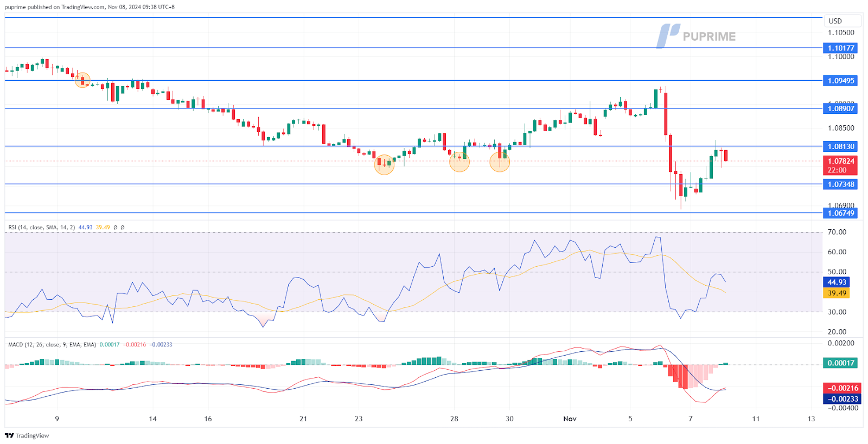The image size is (868, 444).
Task: Select the 1.08907 price level label
Action: 840,108
